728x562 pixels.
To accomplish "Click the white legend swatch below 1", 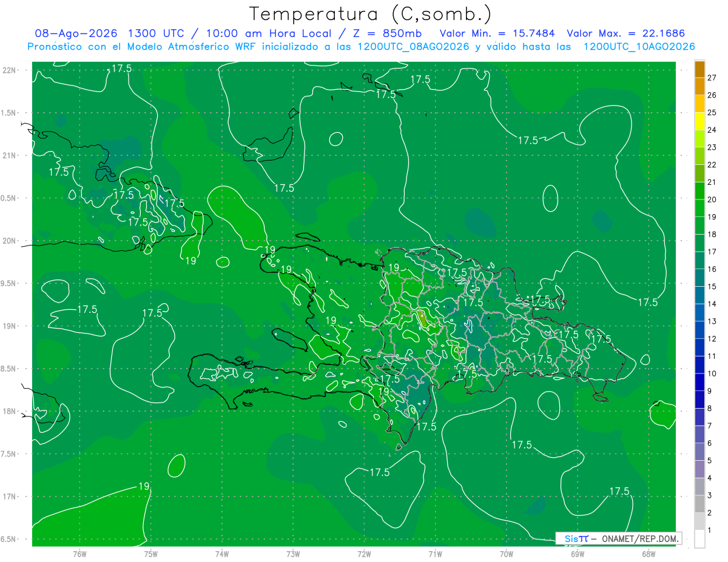I will [x=699, y=539].
